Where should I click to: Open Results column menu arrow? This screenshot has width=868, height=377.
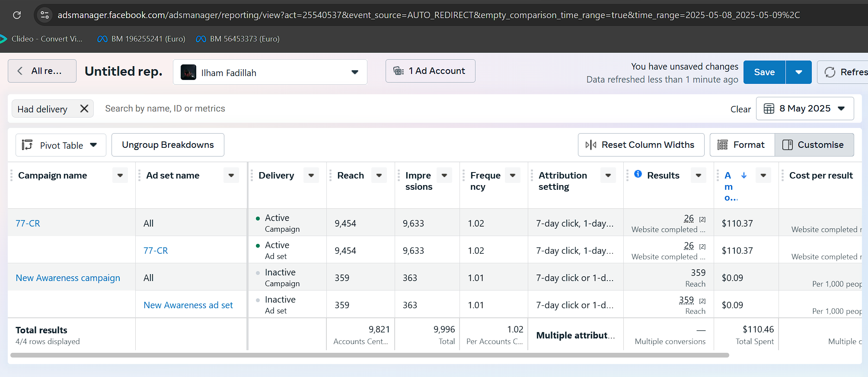click(699, 175)
